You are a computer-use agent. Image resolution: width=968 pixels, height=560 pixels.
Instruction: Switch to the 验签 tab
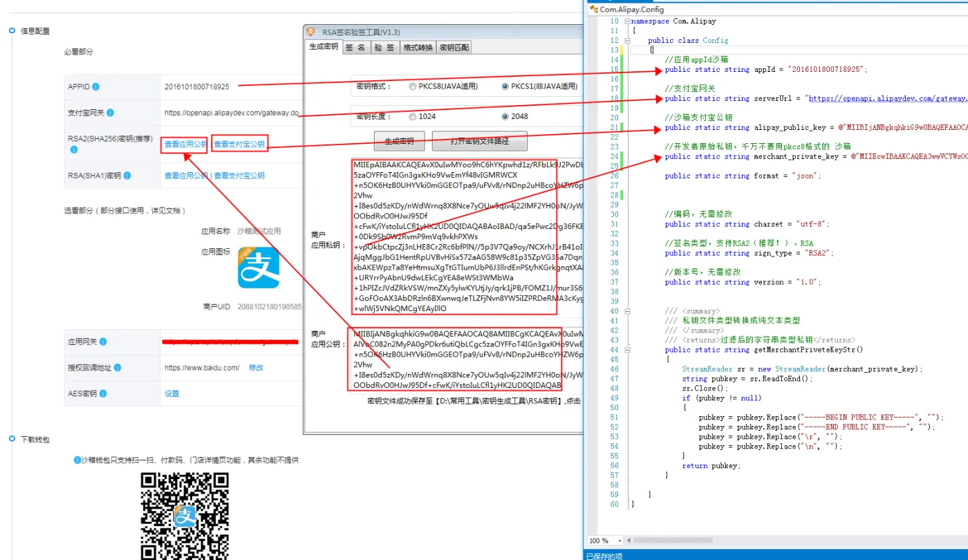(384, 47)
